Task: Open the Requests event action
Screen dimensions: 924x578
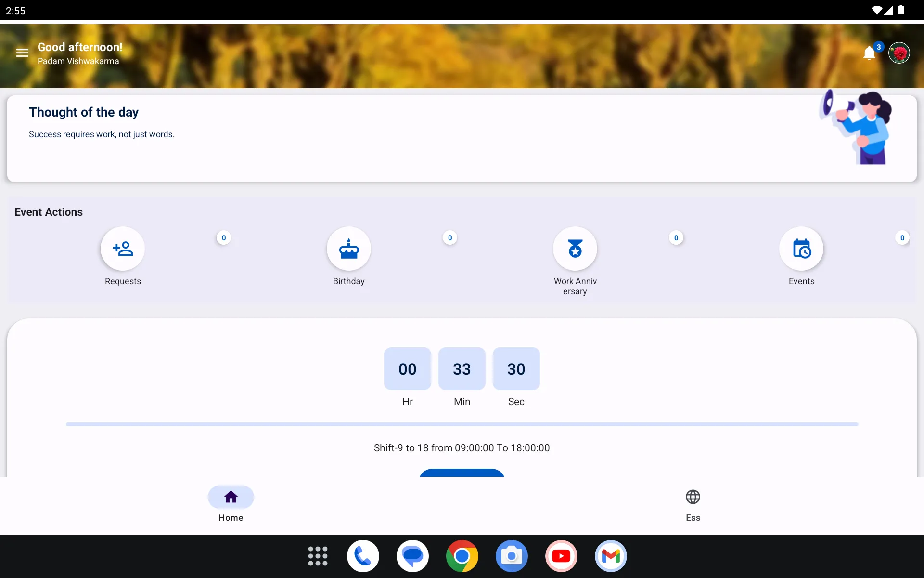Action: point(123,249)
